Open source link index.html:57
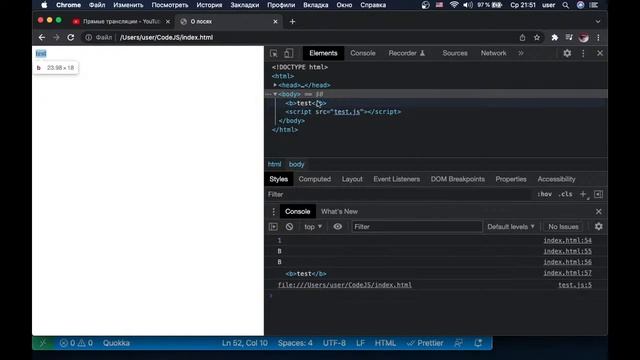The width and height of the screenshot is (640, 360). tap(567, 273)
